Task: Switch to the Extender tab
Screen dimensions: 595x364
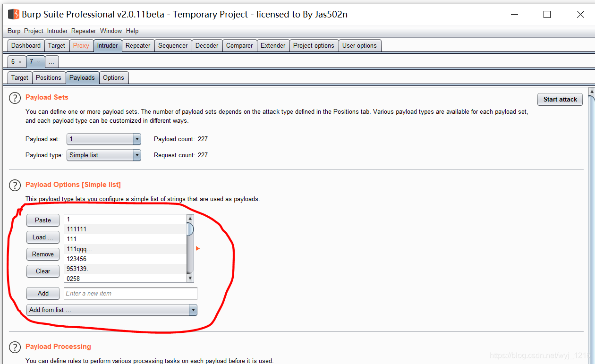Action: [273, 45]
